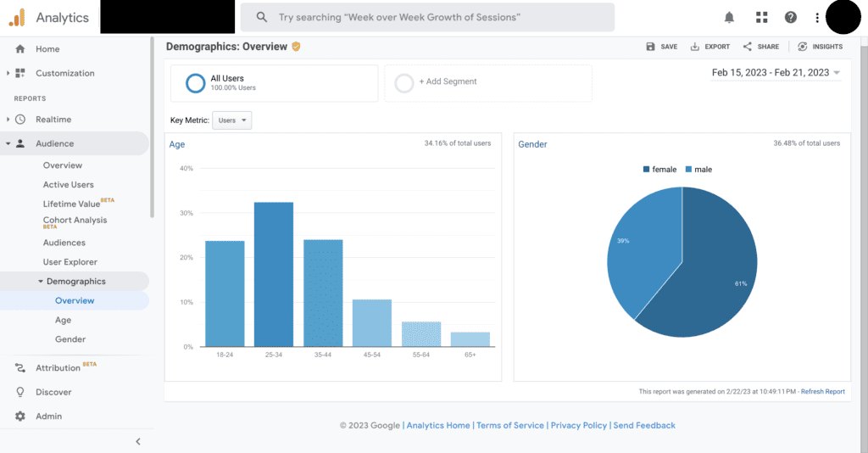The height and width of the screenshot is (453, 868).
Task: Click the black account avatar circle
Action: pos(843,17)
